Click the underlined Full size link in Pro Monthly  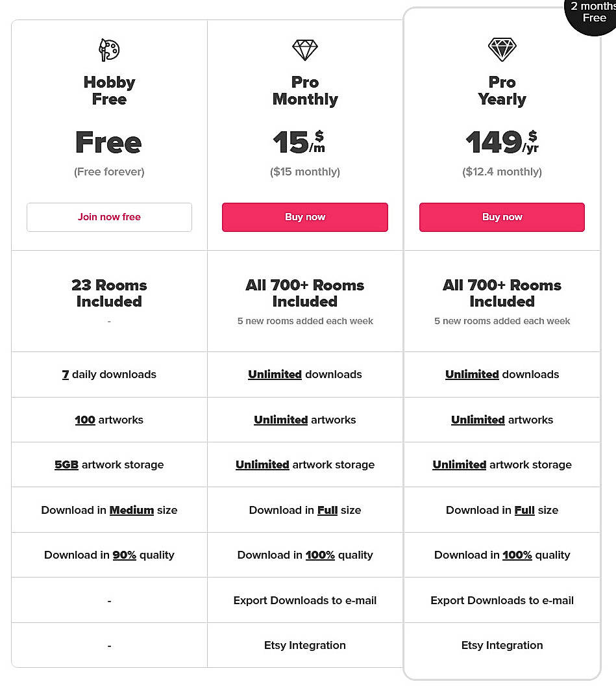[327, 510]
